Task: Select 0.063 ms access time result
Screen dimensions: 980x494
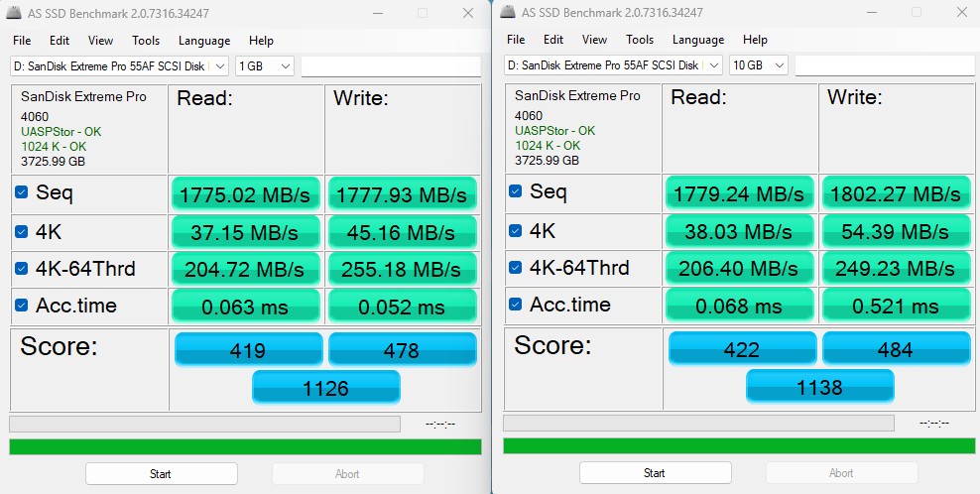Action: click(x=246, y=306)
